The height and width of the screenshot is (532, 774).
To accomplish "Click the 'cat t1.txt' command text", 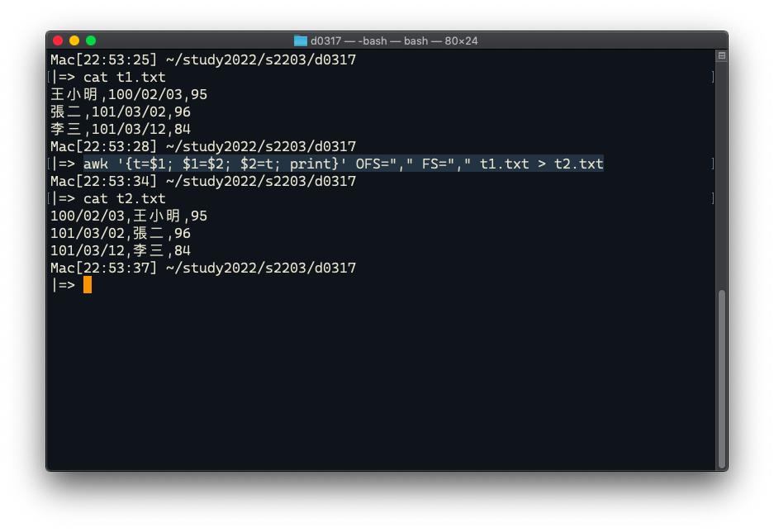I will pyautogui.click(x=125, y=78).
